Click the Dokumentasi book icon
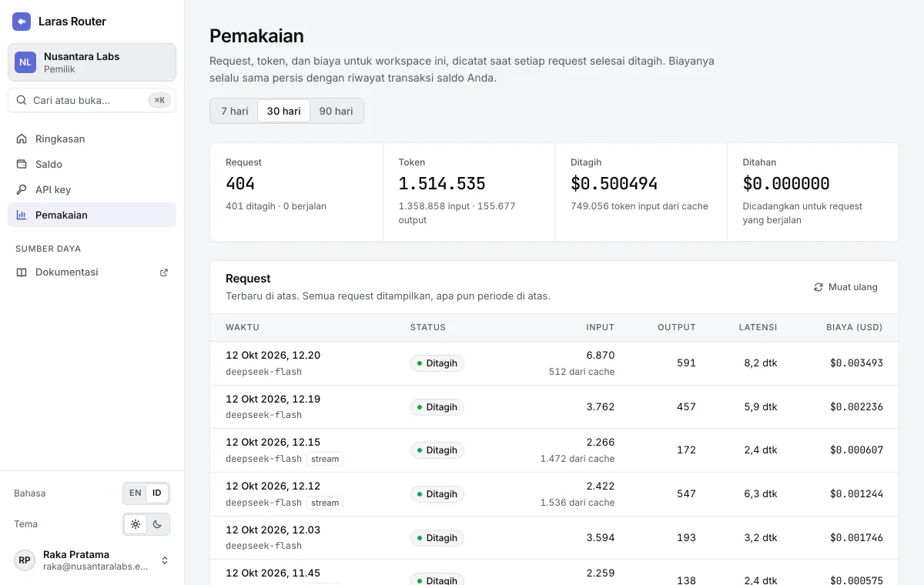This screenshot has height=585, width=924. tap(22, 272)
